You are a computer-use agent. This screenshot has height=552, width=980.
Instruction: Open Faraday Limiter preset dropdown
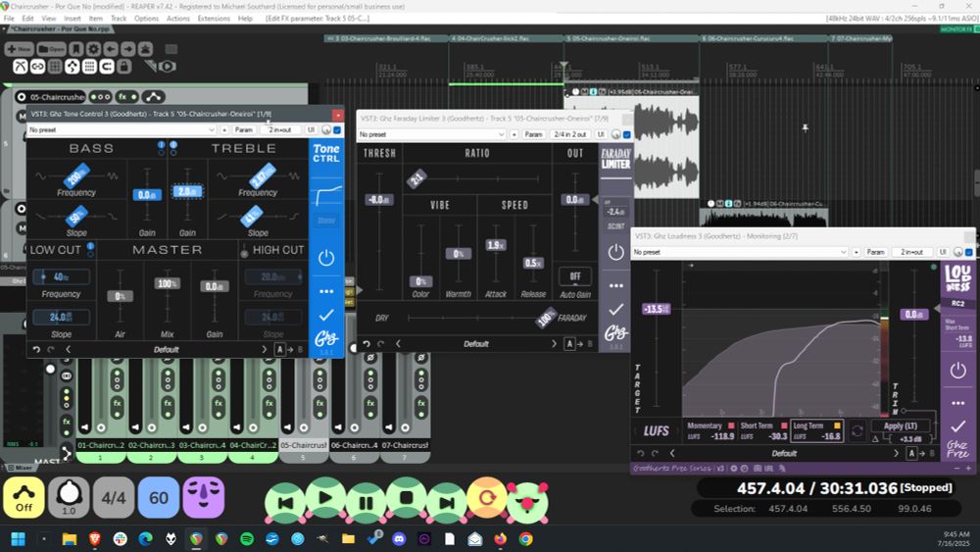(x=432, y=134)
